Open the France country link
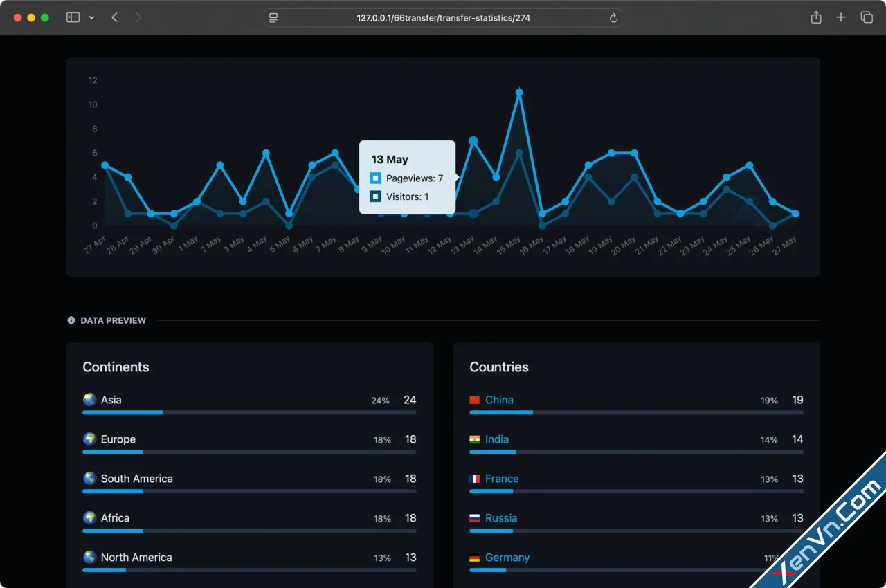886x588 pixels. coord(502,479)
